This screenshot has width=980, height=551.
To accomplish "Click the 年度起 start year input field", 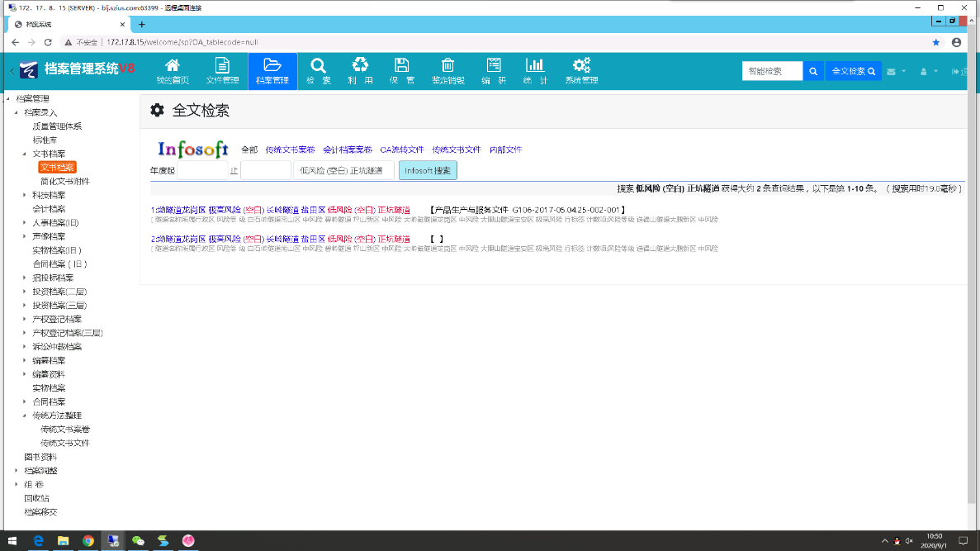I will point(202,171).
